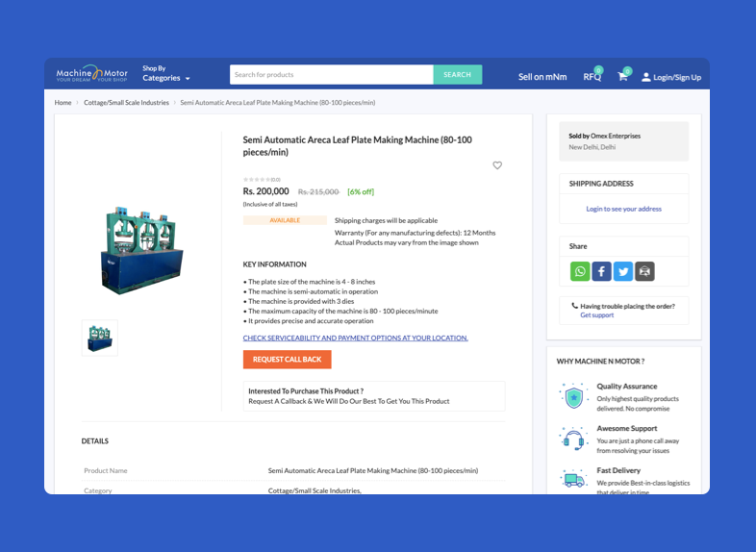Click the KEY INFORMATION heading

pos(274,264)
